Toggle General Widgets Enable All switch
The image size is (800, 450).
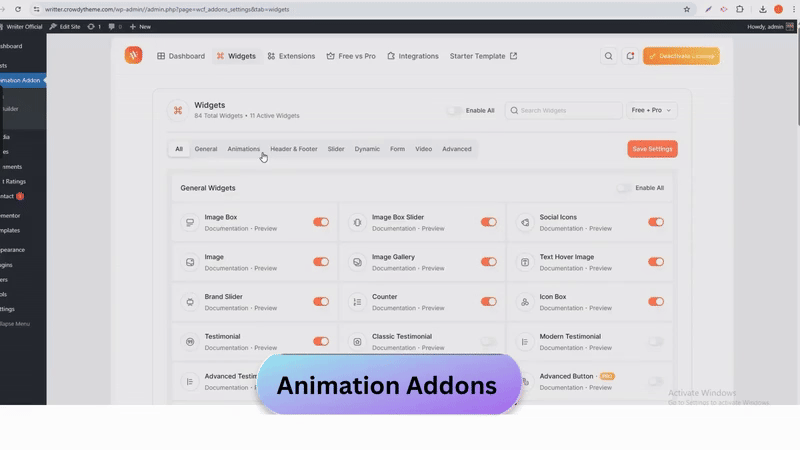click(623, 188)
